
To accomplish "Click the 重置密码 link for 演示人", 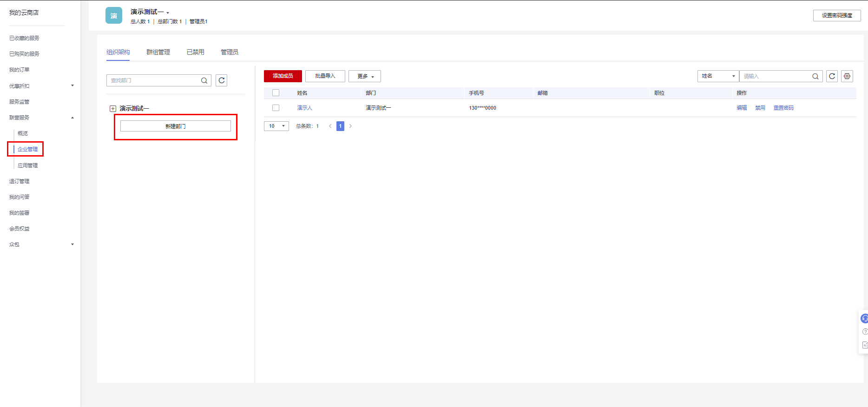I will (x=783, y=108).
